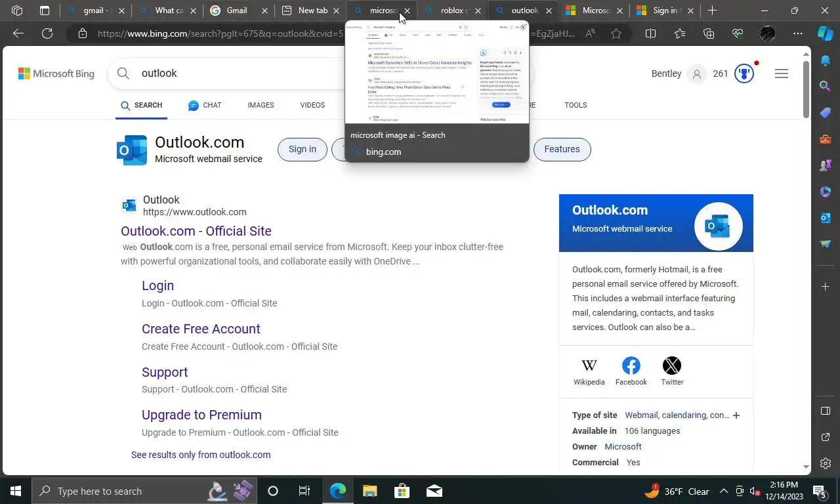Open Windows Start menu
840x504 pixels.
click(x=16, y=491)
